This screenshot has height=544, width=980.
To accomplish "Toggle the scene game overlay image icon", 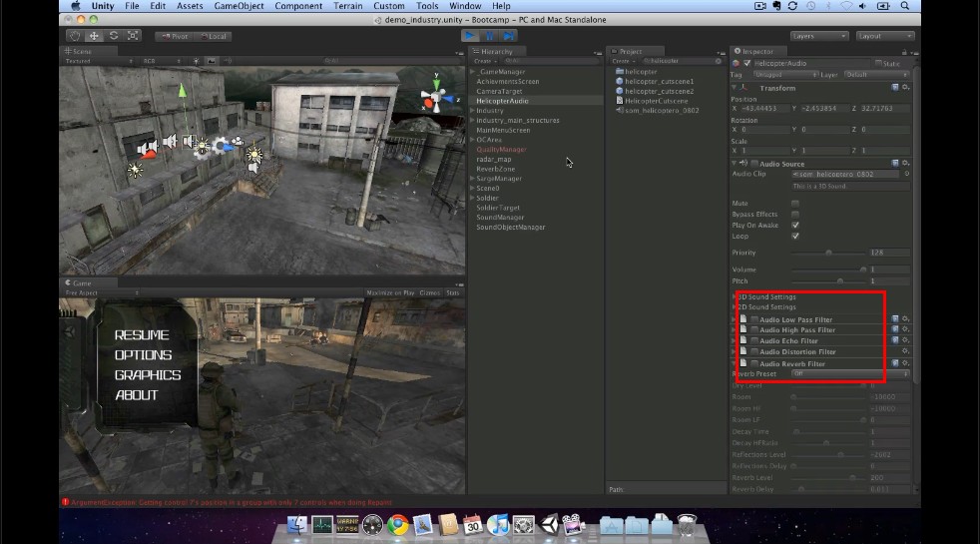I will tap(212, 61).
